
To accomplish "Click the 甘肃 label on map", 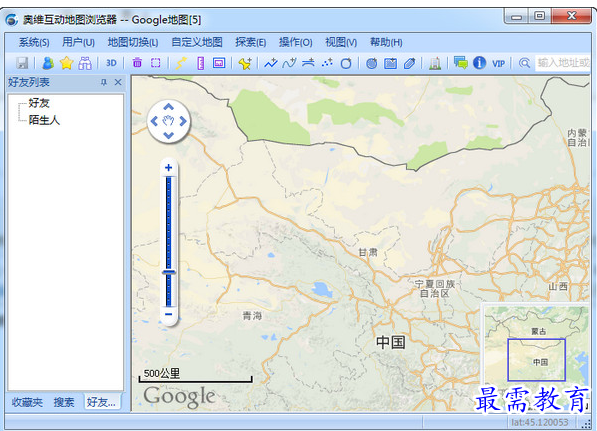I will [368, 252].
